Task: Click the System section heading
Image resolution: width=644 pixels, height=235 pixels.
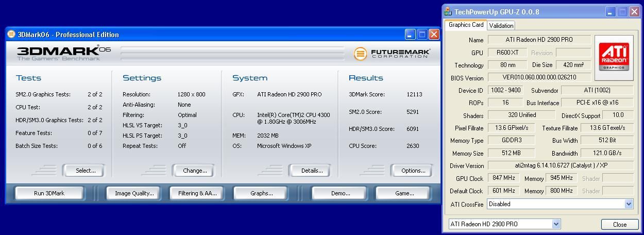Action: pos(250,78)
